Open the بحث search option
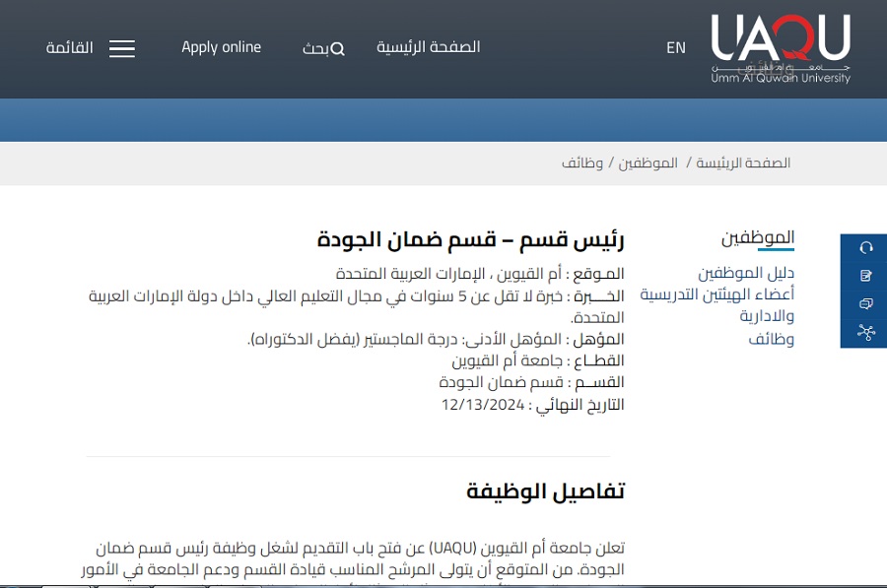 [x=315, y=49]
